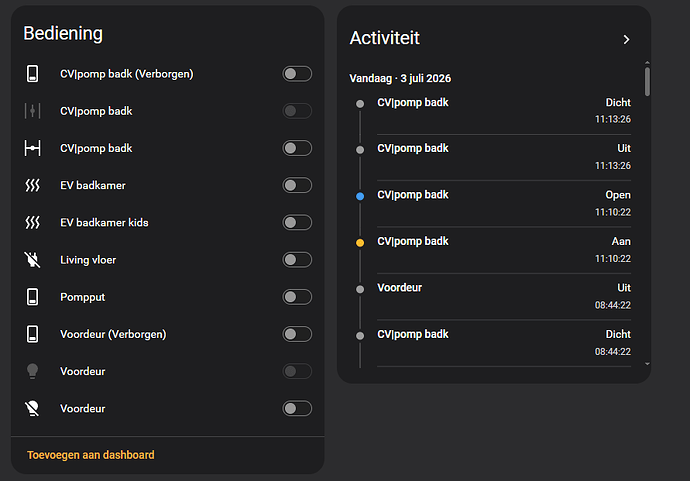
Task: Click device icon beside CV|pomp badk (Verborgen)
Action: (x=32, y=74)
